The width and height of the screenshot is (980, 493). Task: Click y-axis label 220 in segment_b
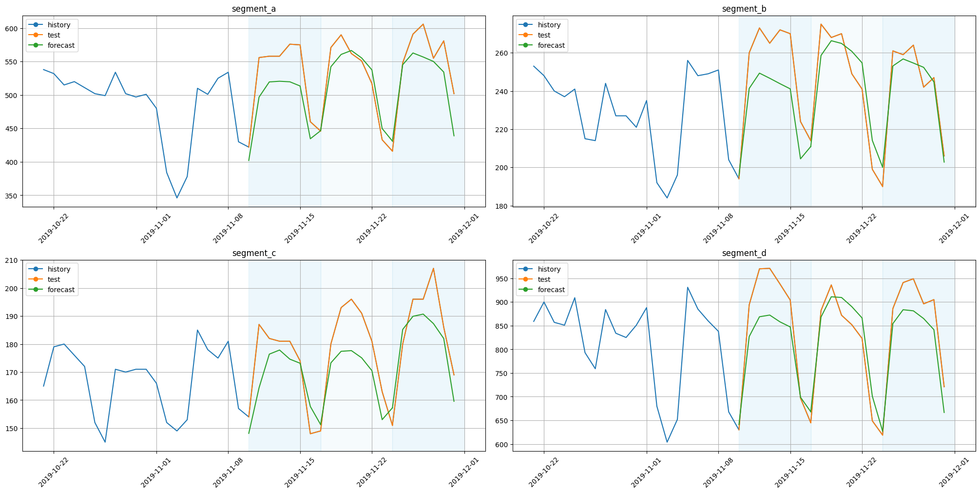[x=502, y=130]
